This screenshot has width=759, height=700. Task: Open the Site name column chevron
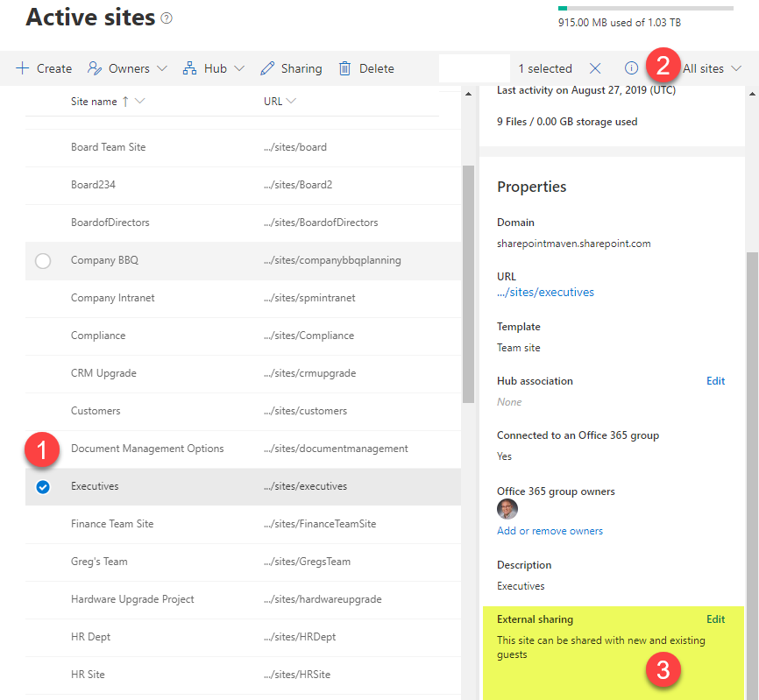point(140,101)
